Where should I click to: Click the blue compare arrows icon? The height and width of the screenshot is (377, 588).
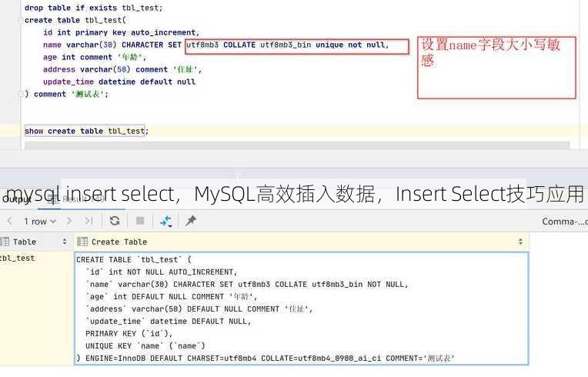[165, 221]
